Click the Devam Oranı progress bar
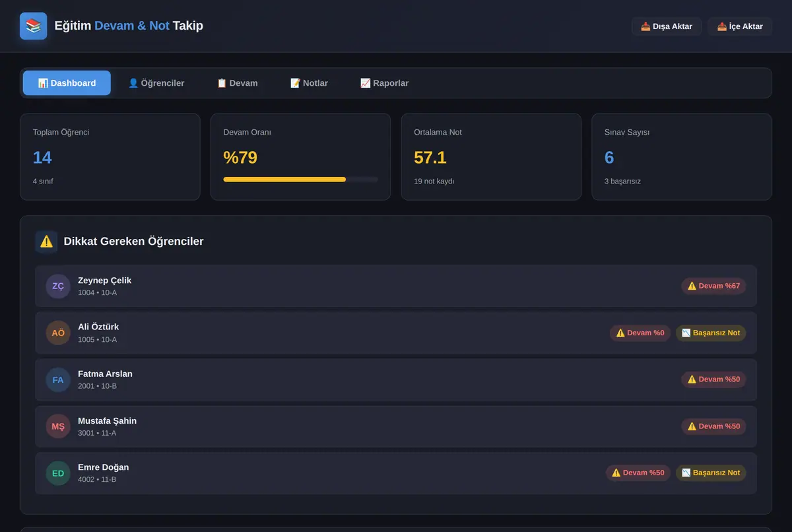The image size is (792, 532). [x=301, y=180]
